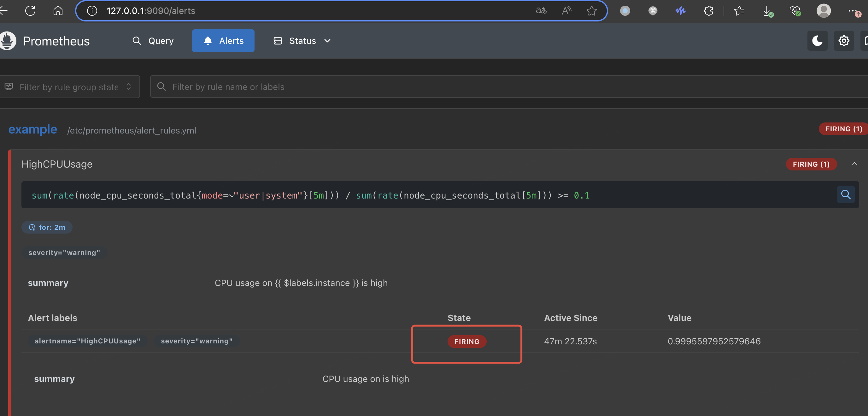Click the PromQL expression code block
This screenshot has width=868, height=416.
click(x=440, y=195)
